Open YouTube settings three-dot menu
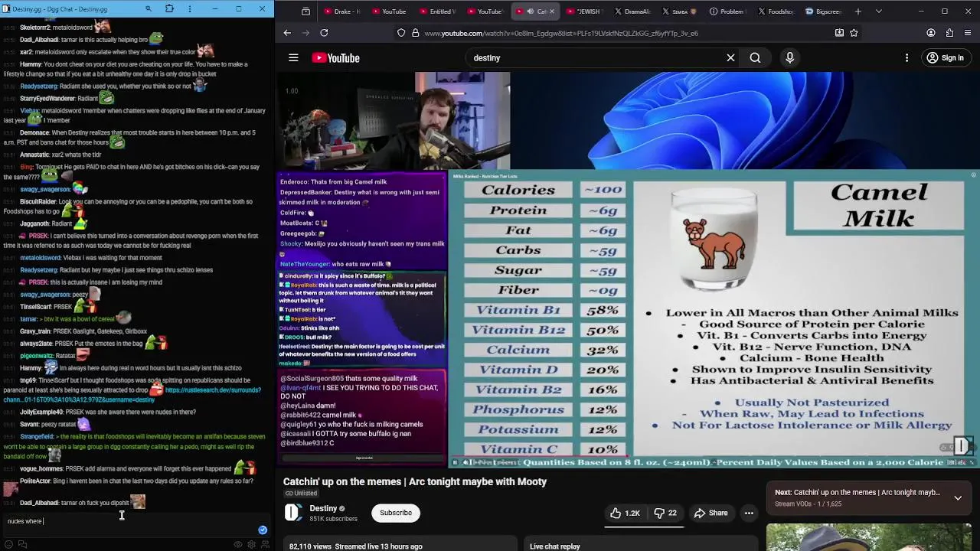The width and height of the screenshot is (980, 551). pyautogui.click(x=906, y=57)
